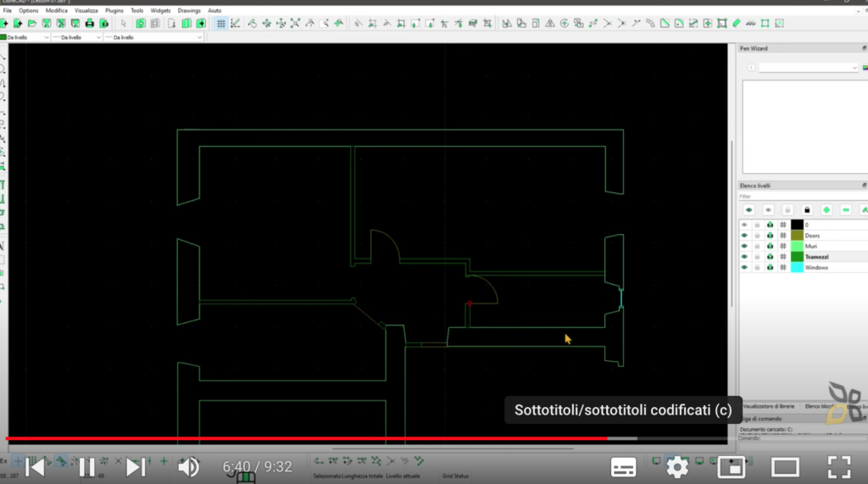Go to the previous video
868x484 pixels.
36,467
